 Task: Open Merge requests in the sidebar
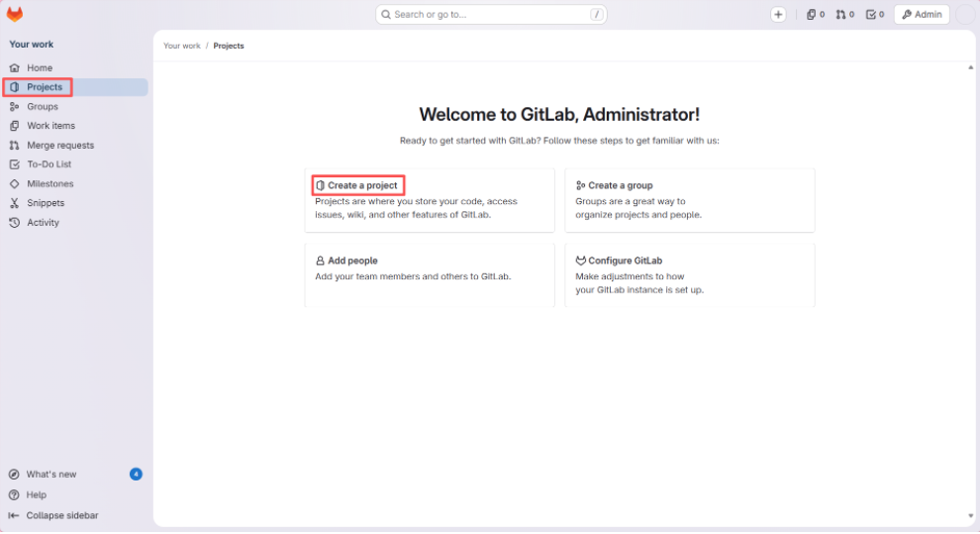[x=75, y=145]
